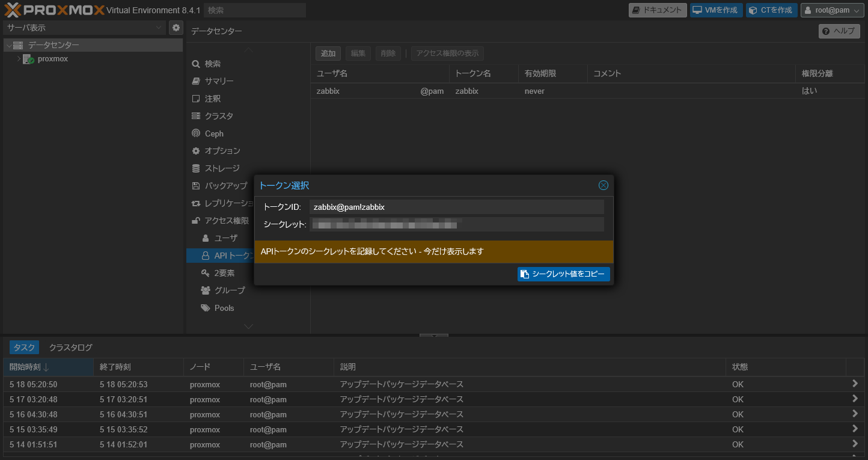
Task: Click the アクセス権限 unlock icon
Action: tap(195, 221)
